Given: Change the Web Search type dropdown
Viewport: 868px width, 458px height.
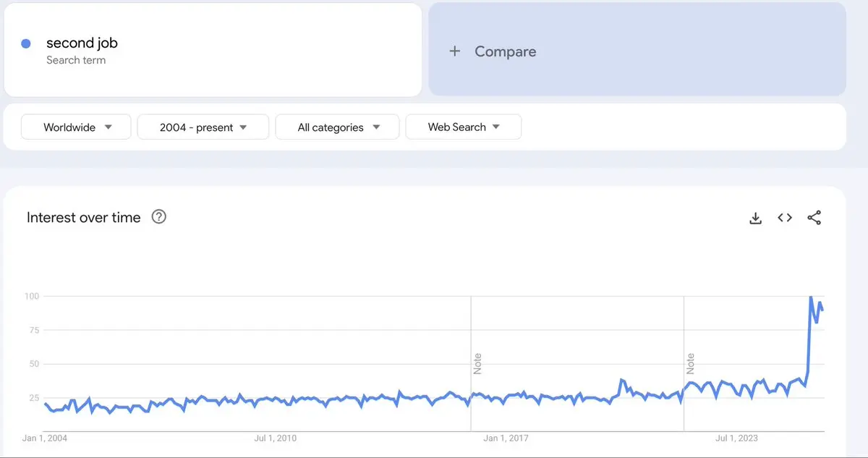Looking at the screenshot, I should point(464,127).
